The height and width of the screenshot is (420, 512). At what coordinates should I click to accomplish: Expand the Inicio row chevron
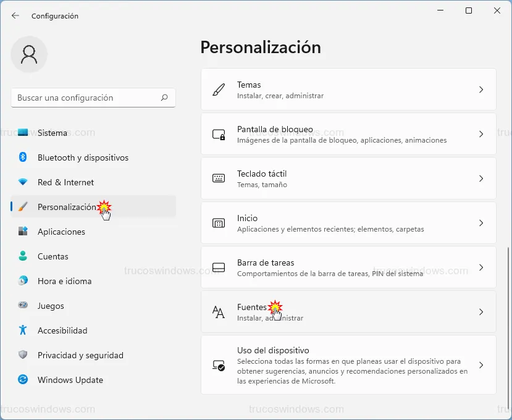(481, 223)
